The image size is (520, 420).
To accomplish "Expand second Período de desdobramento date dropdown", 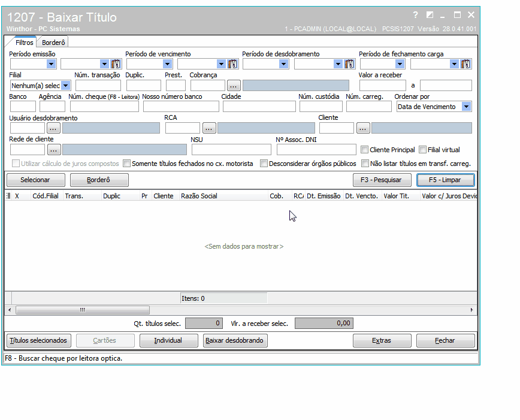I will [x=338, y=64].
